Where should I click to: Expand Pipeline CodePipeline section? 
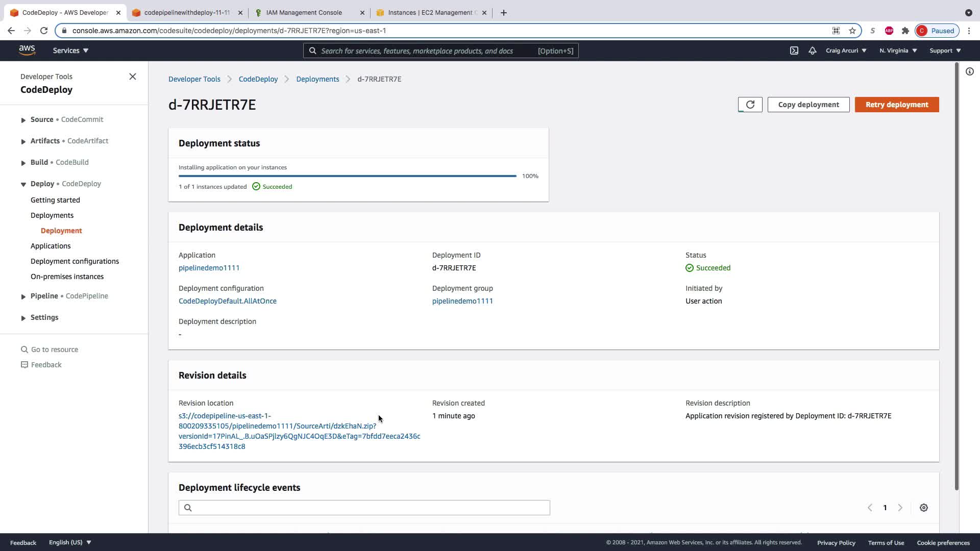23,296
